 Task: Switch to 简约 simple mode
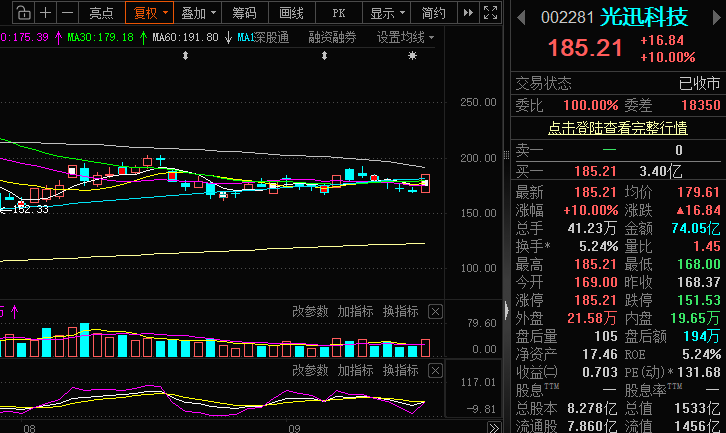point(433,13)
